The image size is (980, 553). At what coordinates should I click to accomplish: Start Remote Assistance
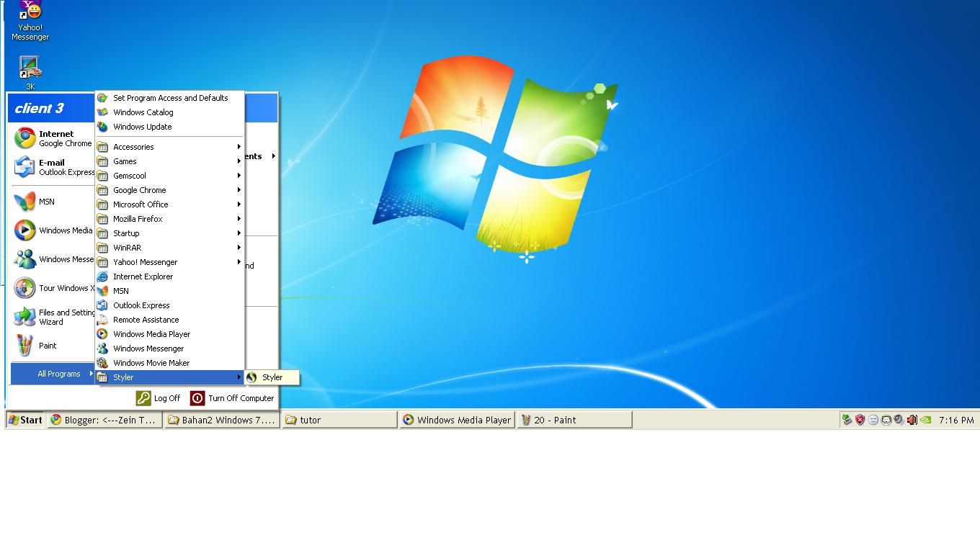pos(170,320)
